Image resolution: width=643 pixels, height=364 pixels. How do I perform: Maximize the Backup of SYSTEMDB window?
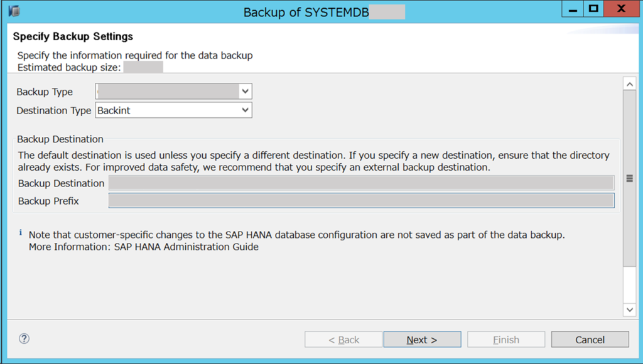click(x=593, y=9)
